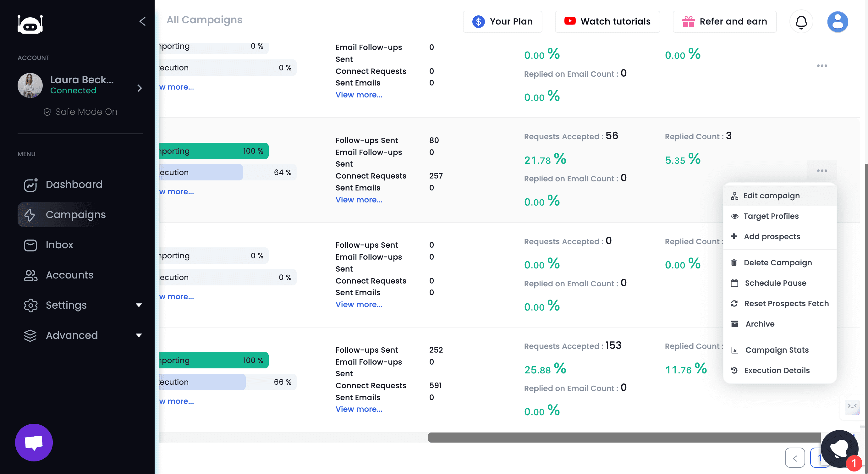Click the YouTube icon in Watch tutorials
Image resolution: width=868 pixels, height=474 pixels.
[x=570, y=21]
